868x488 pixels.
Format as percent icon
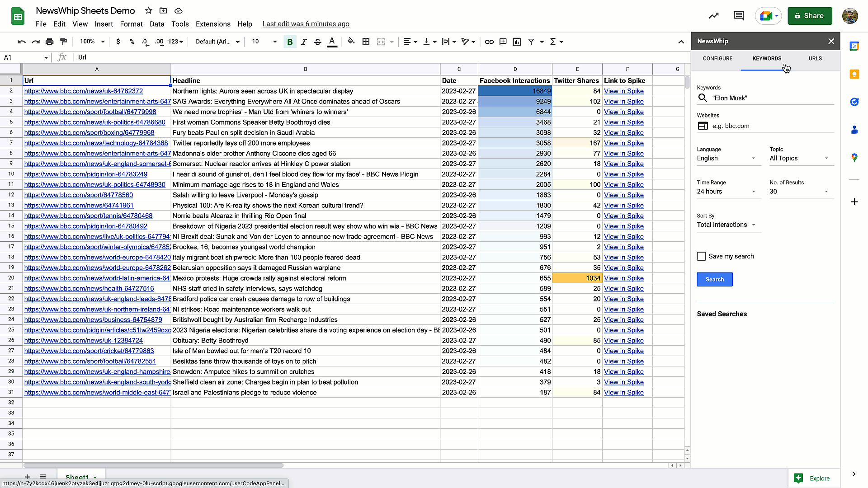(132, 42)
